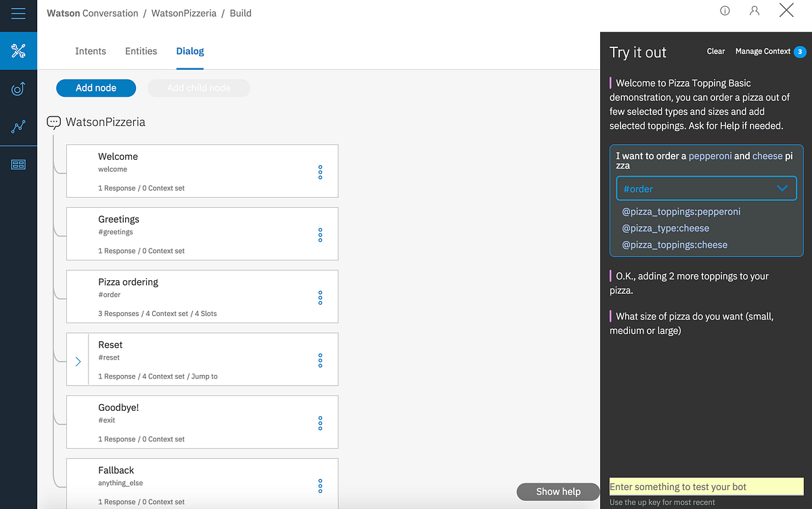Click the content catalog grid icon
812x509 pixels.
[18, 164]
